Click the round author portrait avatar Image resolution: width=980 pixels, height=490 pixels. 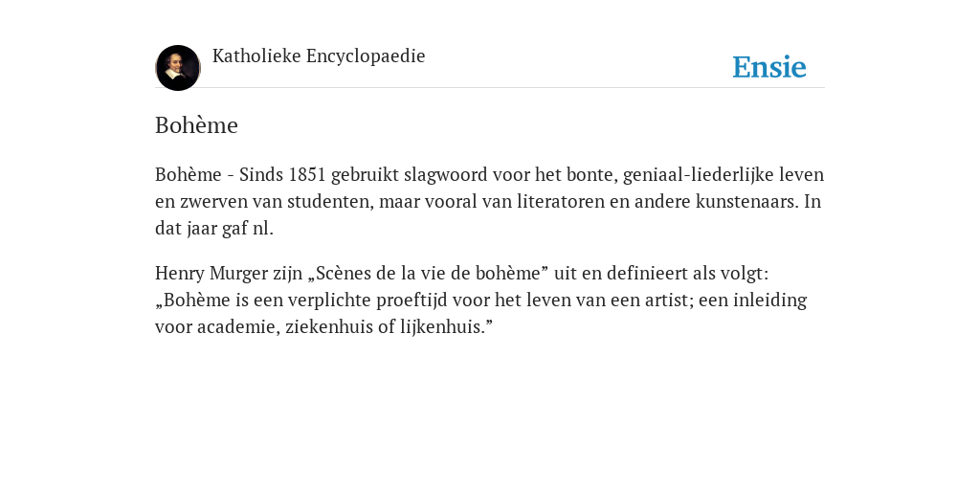pyautogui.click(x=177, y=68)
